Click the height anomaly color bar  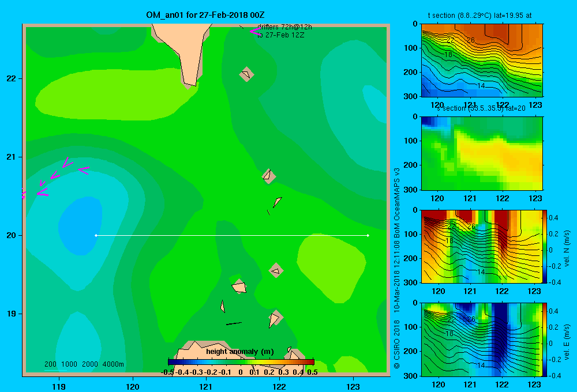(x=241, y=362)
